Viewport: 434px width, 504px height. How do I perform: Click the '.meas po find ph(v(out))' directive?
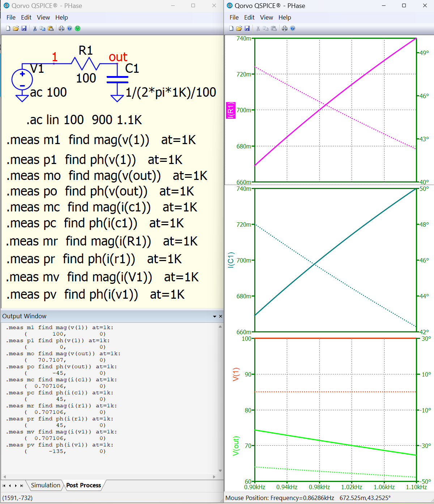tap(100, 191)
